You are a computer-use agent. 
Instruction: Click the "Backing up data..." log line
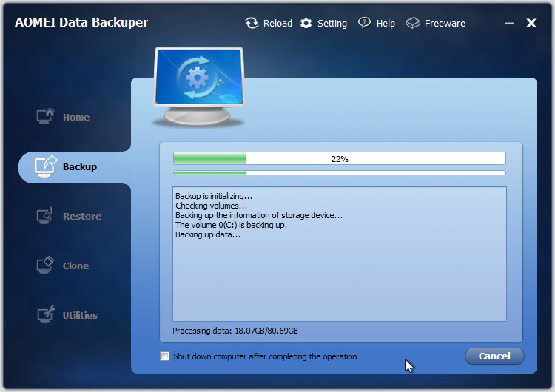tap(208, 234)
